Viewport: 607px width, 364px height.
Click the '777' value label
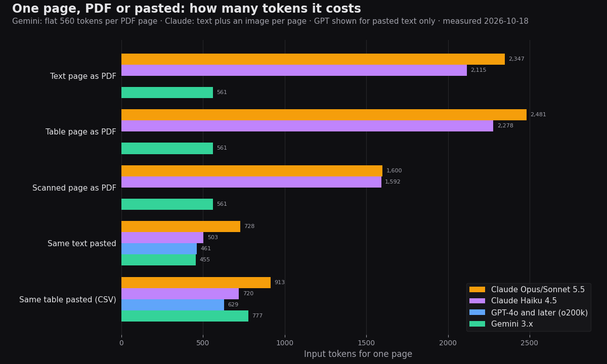pos(257,316)
